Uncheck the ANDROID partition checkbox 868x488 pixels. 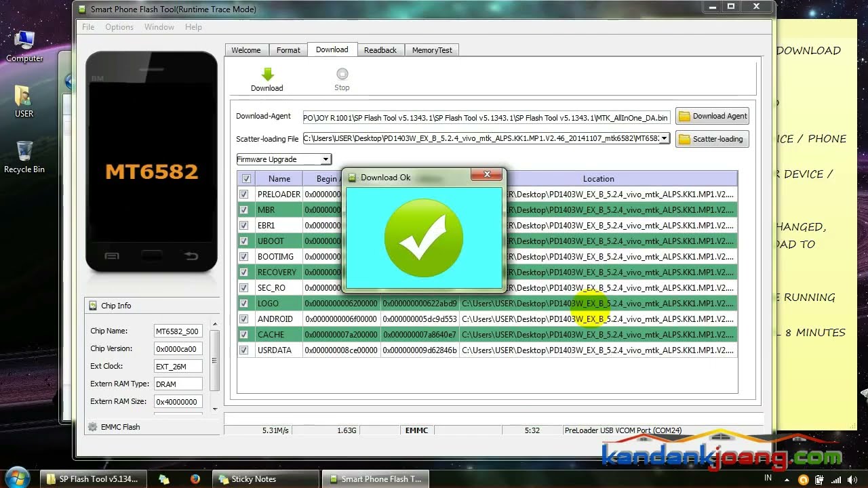(x=243, y=319)
